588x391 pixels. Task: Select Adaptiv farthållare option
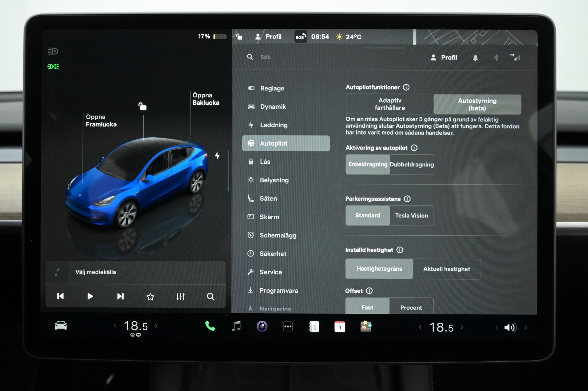[390, 104]
